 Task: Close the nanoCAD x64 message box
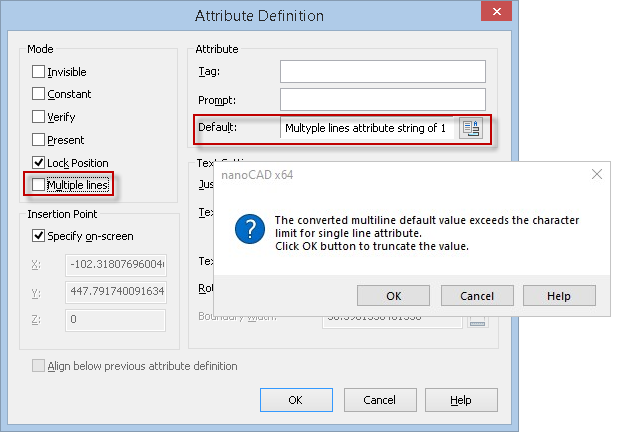(x=596, y=174)
